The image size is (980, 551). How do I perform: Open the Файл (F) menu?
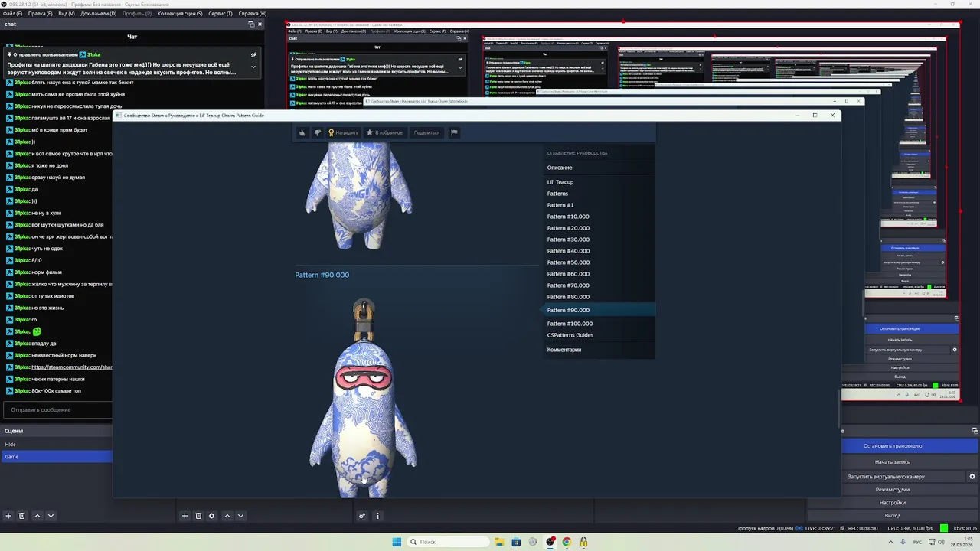[x=11, y=14]
